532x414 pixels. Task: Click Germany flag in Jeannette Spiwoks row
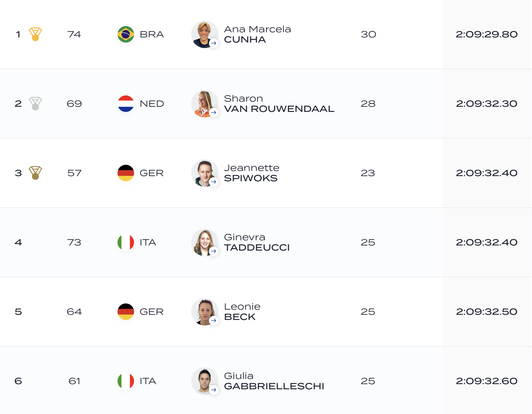pyautogui.click(x=126, y=173)
